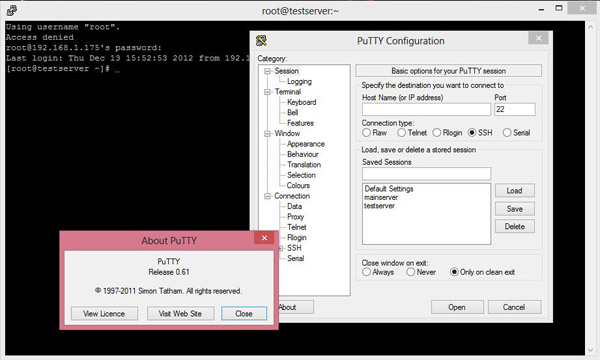
Task: Open the Keyboard category
Action: coord(302,102)
